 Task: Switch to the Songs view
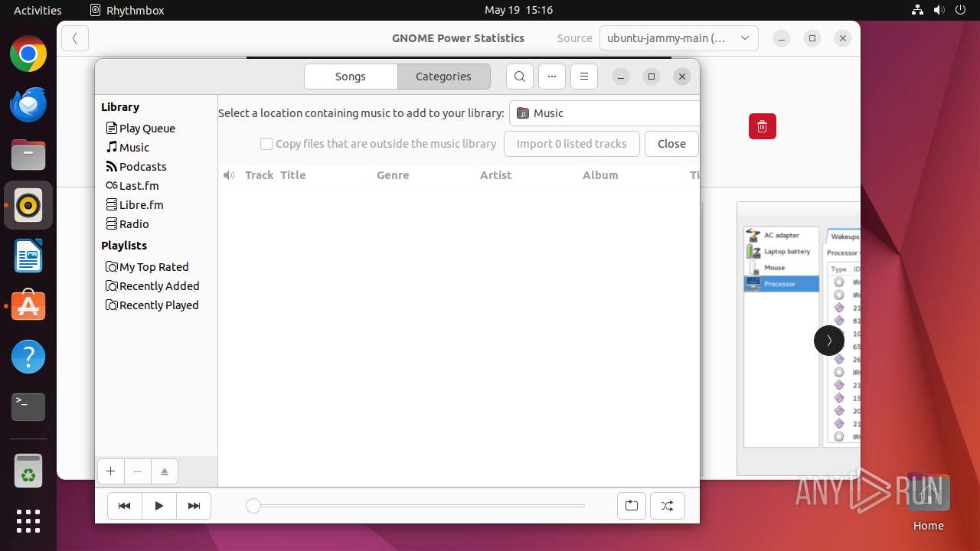(351, 77)
